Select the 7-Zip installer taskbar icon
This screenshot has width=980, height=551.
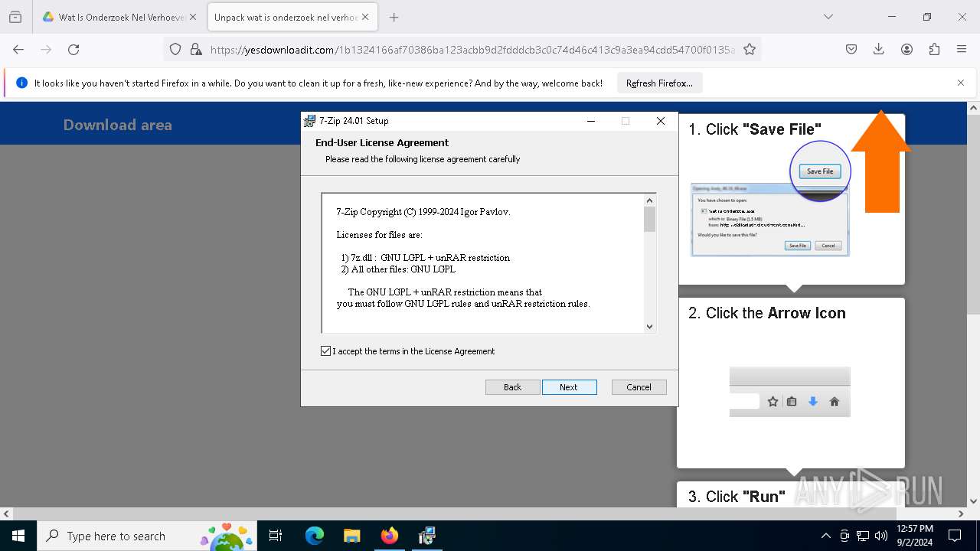(426, 536)
